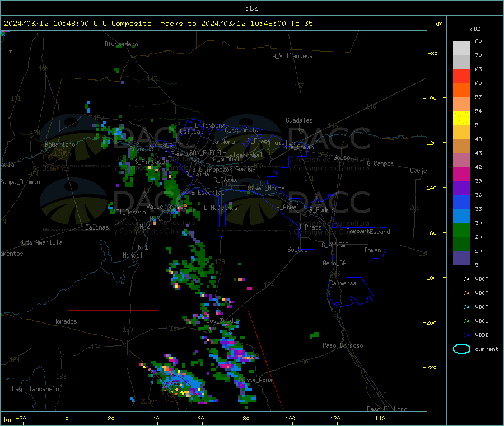Click the blue VBBB arrow legend icon

tap(461, 335)
